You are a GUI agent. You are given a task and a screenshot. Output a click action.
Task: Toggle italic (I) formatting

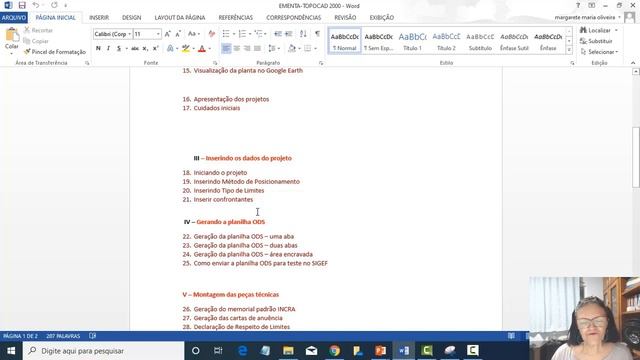tap(108, 49)
